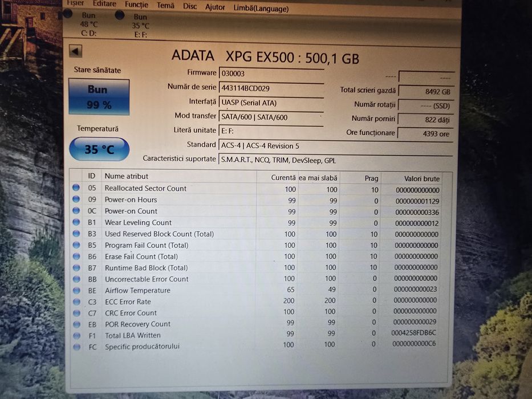Click status icon for Uncorrectable Error Count
Image resolution: width=532 pixels, height=399 pixels.
(x=76, y=279)
